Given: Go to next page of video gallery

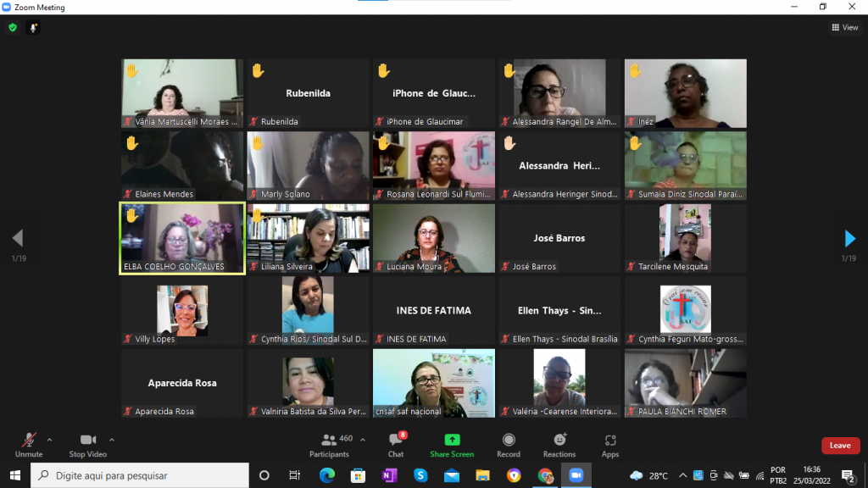Looking at the screenshot, I should (850, 239).
